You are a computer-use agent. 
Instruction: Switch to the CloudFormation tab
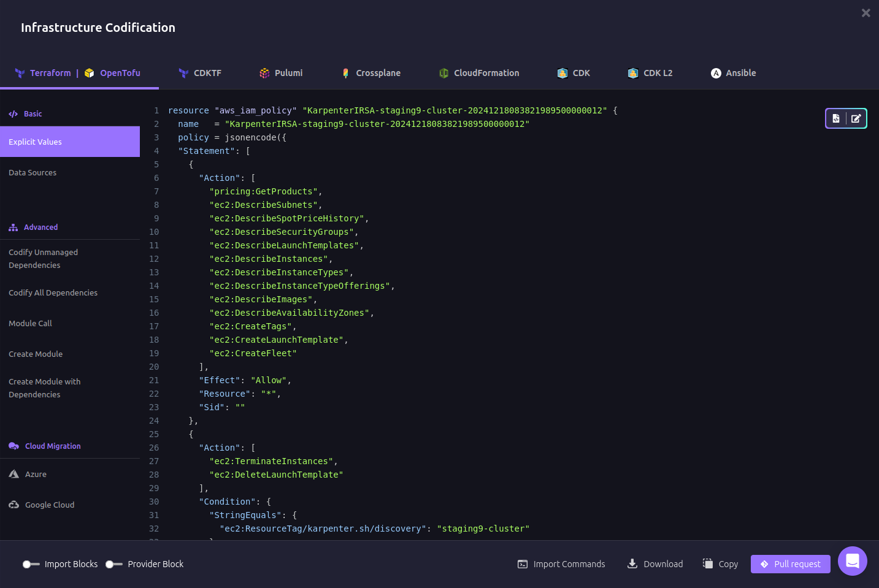click(479, 73)
